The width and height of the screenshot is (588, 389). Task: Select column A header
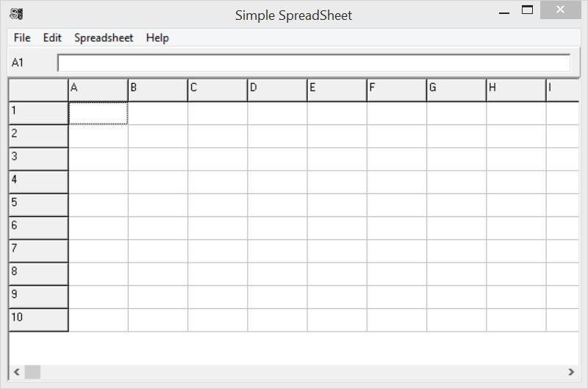[x=98, y=90]
